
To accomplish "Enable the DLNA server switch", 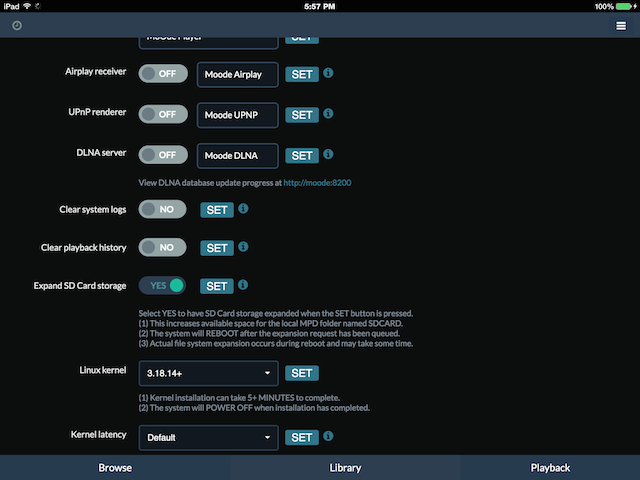I will (x=163, y=155).
